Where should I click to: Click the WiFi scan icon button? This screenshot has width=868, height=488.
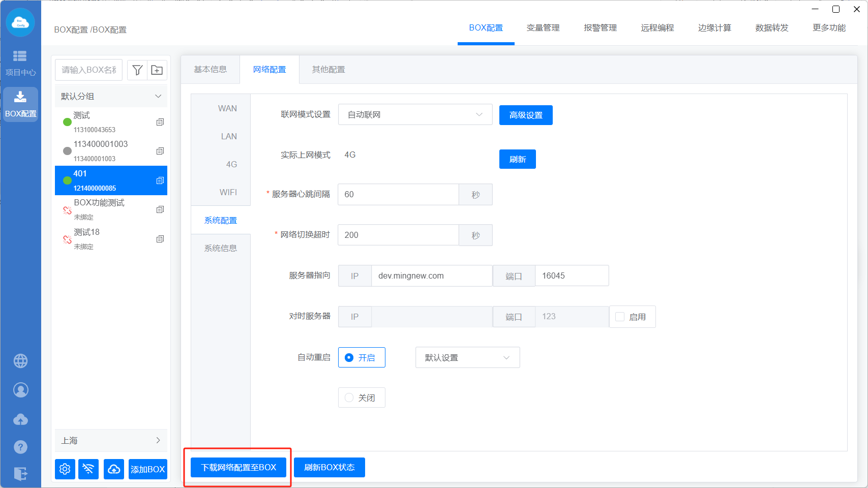click(88, 469)
